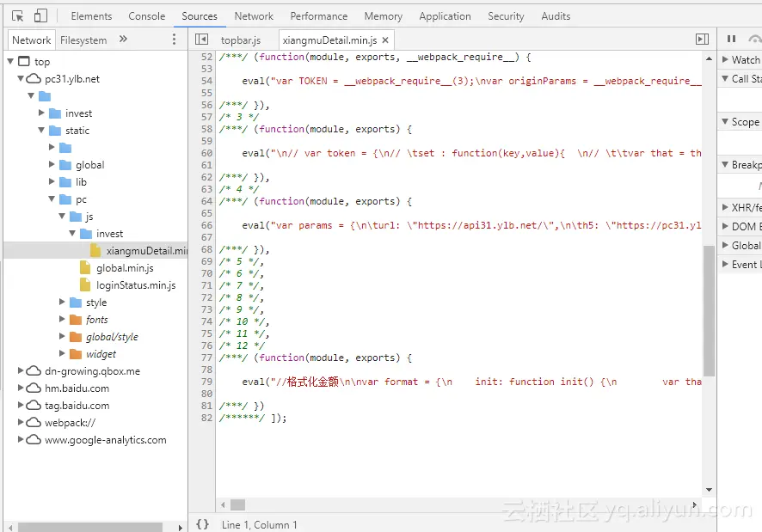Click line number 66 in gutter
The image size is (762, 532).
207,225
